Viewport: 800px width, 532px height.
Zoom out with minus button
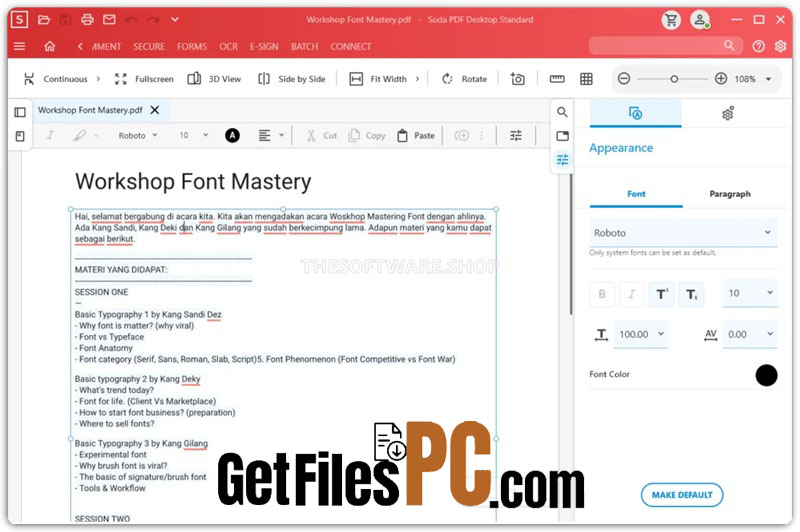coord(624,79)
